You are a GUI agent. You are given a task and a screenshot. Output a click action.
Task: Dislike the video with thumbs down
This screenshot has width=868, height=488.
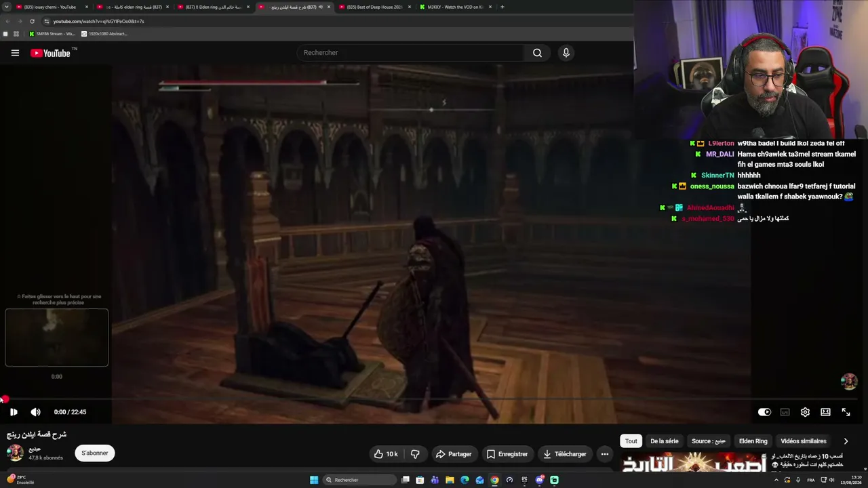tap(415, 454)
